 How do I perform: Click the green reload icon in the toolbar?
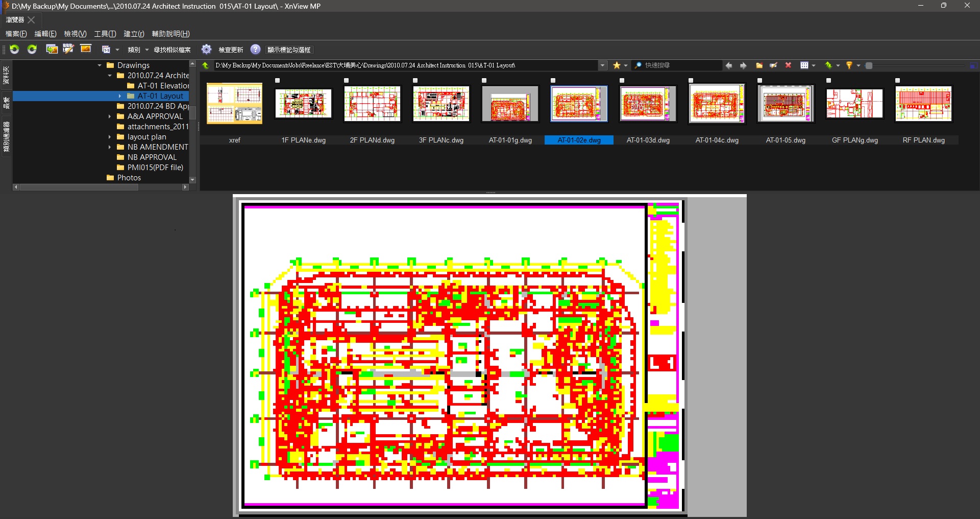32,49
